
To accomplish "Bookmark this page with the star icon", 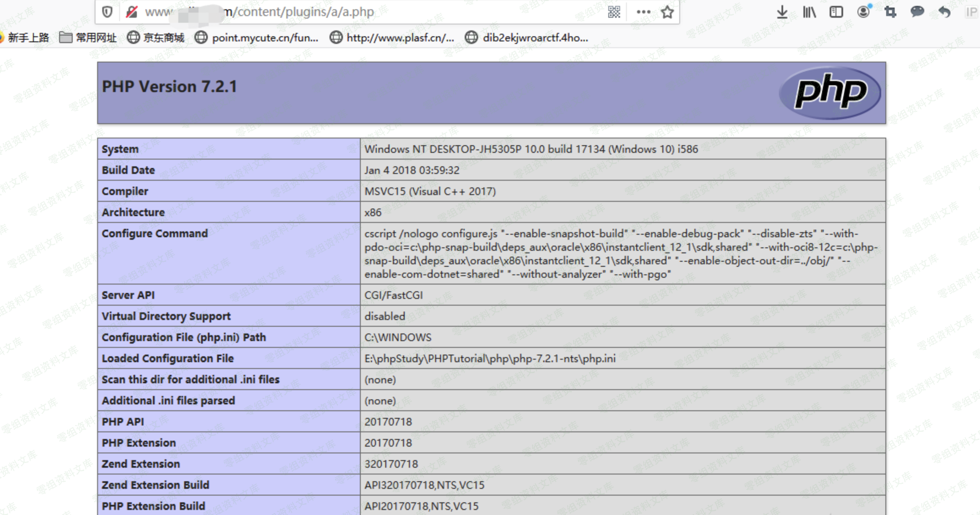I will (x=667, y=12).
